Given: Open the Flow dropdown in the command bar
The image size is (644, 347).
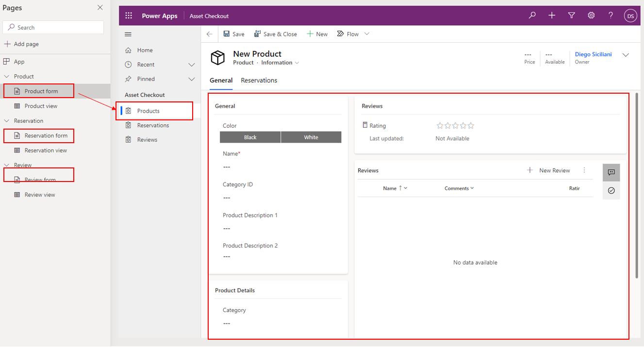Looking at the screenshot, I should pyautogui.click(x=366, y=33).
